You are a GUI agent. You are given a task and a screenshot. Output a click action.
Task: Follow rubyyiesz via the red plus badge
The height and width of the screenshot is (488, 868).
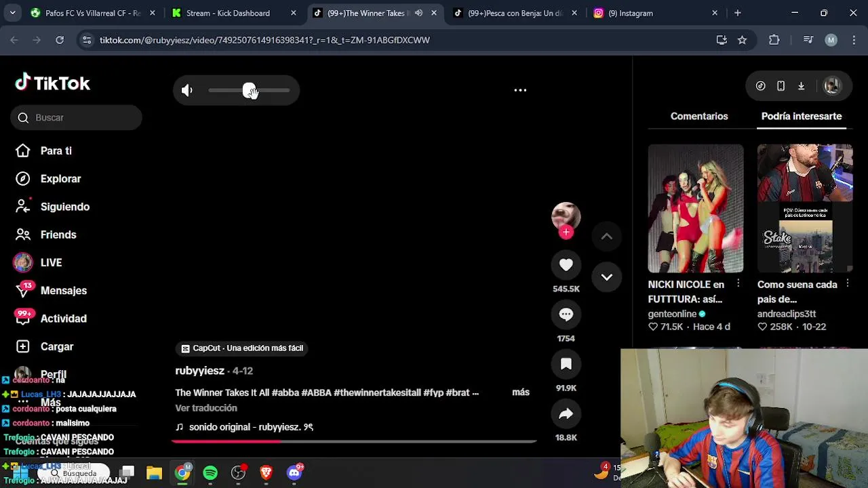coord(566,232)
